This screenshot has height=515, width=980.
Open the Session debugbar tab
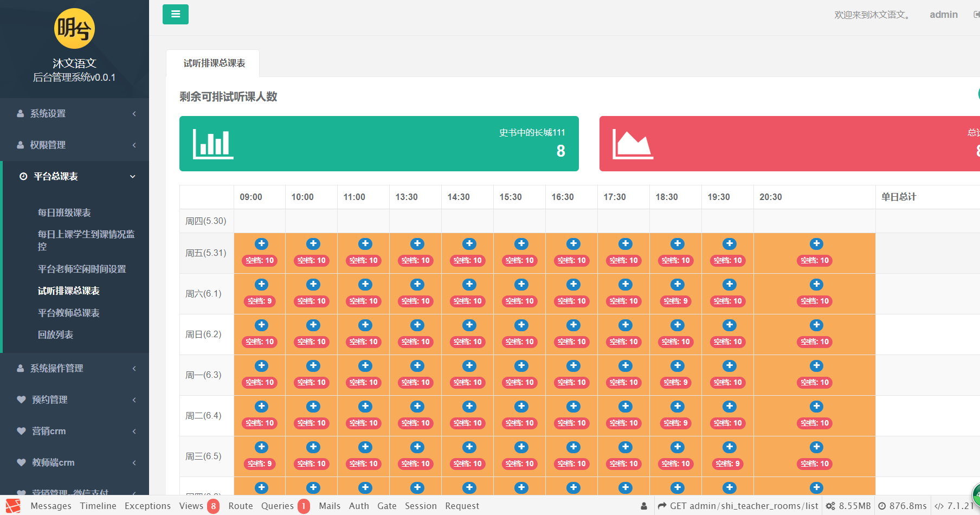[421, 506]
